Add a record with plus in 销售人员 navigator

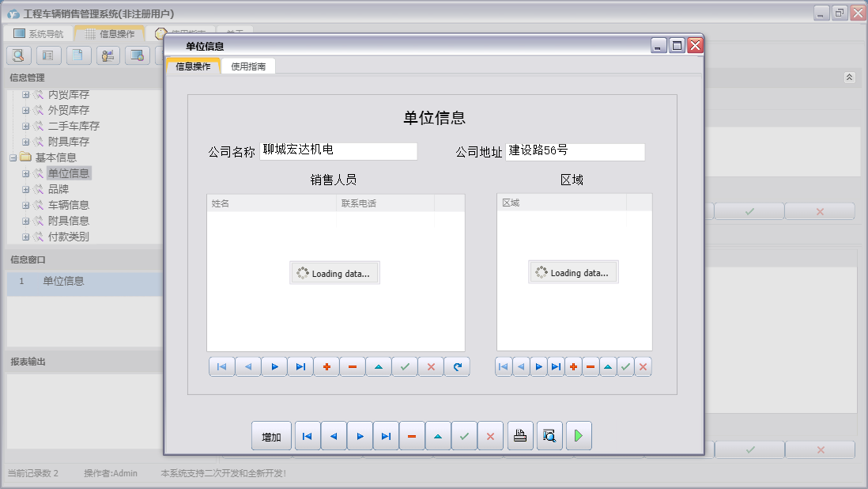click(326, 367)
